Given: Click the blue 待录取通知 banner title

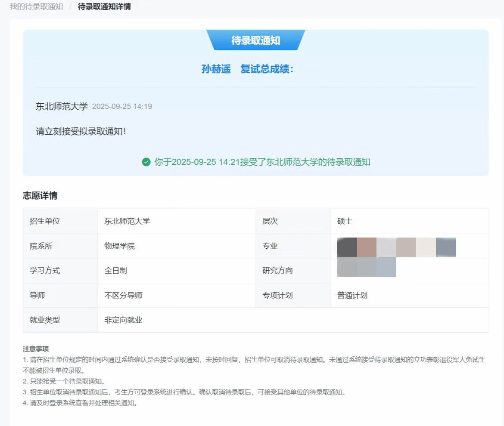Looking at the screenshot, I should (x=255, y=40).
